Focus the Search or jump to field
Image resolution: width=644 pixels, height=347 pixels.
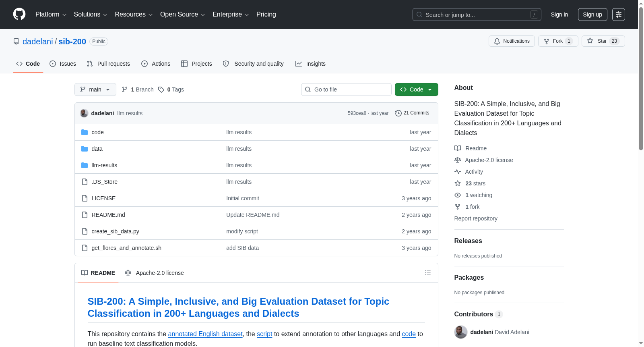(x=477, y=15)
